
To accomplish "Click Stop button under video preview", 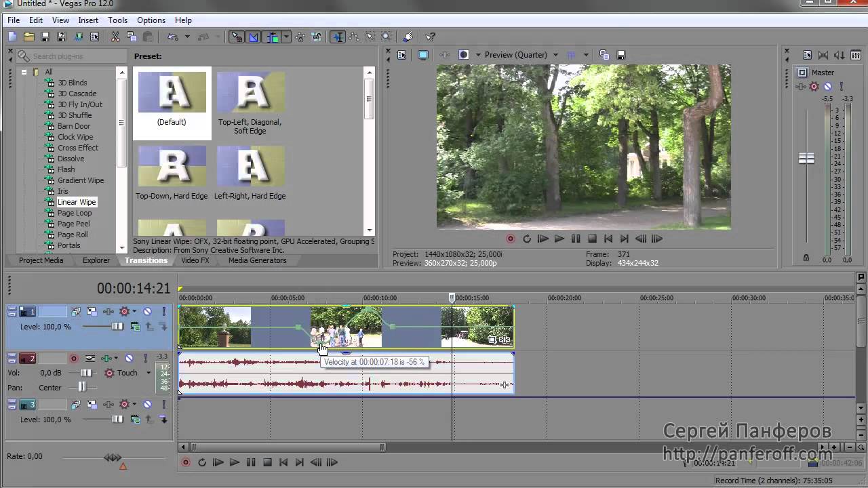I will click(592, 239).
